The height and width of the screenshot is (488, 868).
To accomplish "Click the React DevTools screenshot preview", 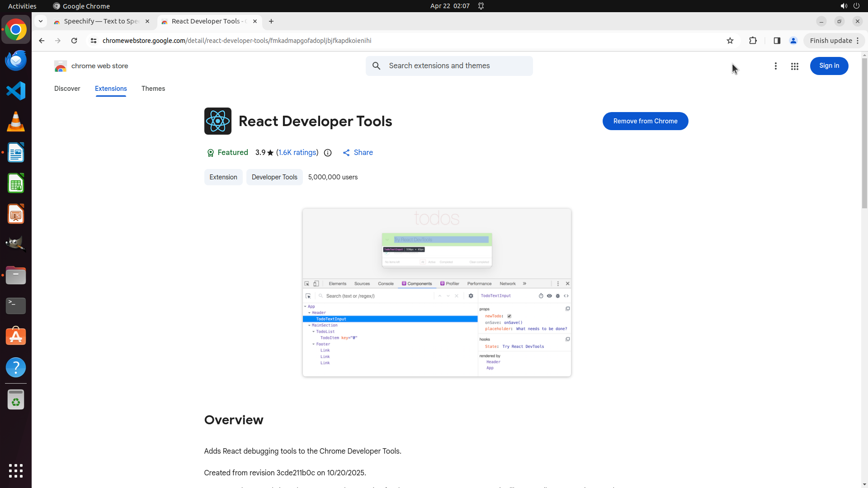I will tap(436, 292).
